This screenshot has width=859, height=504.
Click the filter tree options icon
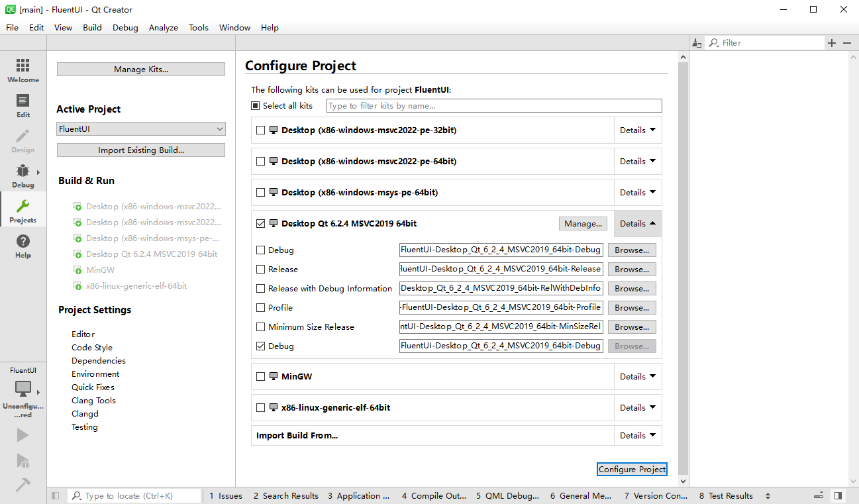696,43
